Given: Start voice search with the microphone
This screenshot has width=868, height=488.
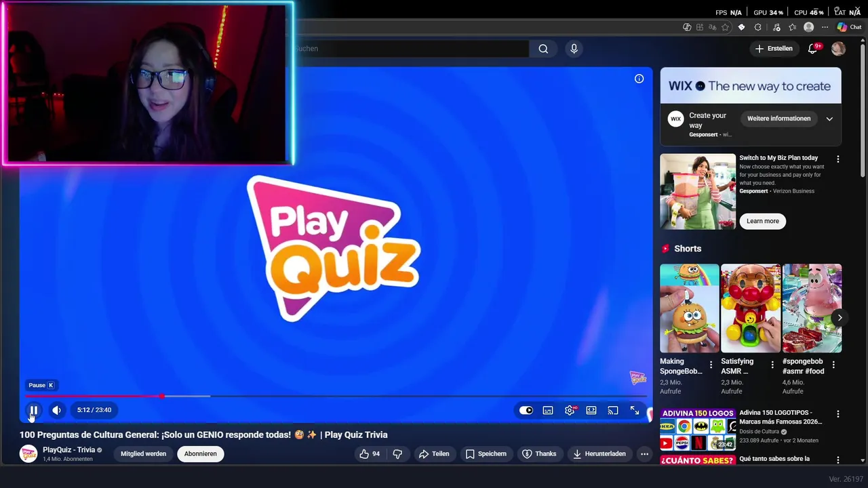Looking at the screenshot, I should tap(574, 49).
